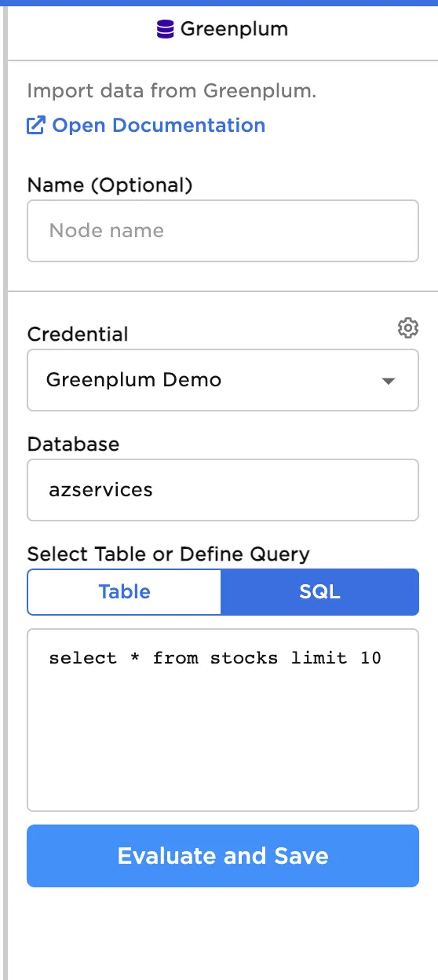Viewport: 438px width, 980px height.
Task: Switch to the Table tab
Action: (125, 592)
